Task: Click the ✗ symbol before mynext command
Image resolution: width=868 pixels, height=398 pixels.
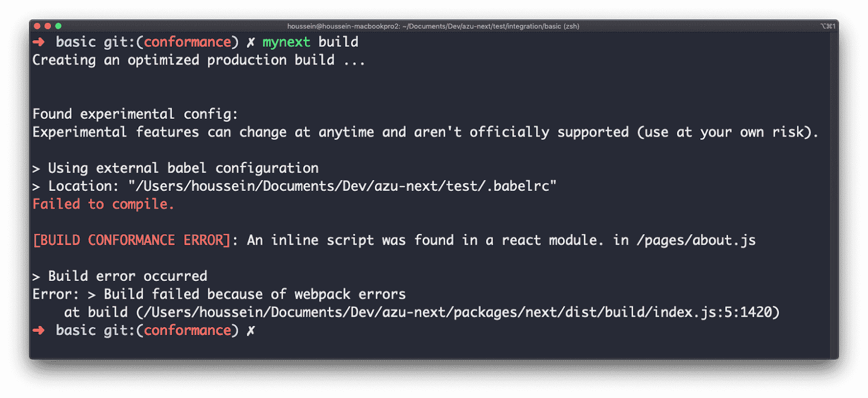Action: (251, 42)
